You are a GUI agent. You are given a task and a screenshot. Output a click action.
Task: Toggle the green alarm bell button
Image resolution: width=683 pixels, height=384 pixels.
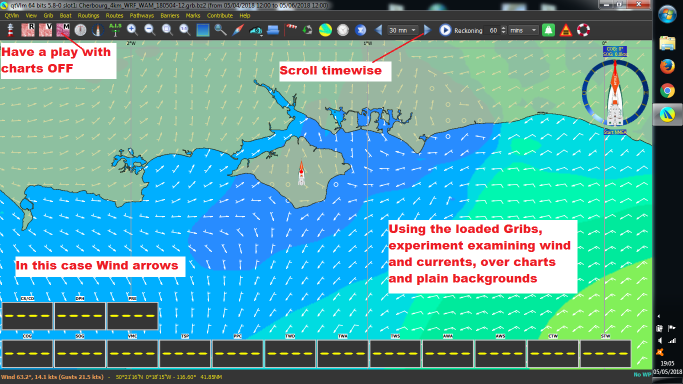pyautogui.click(x=548, y=30)
